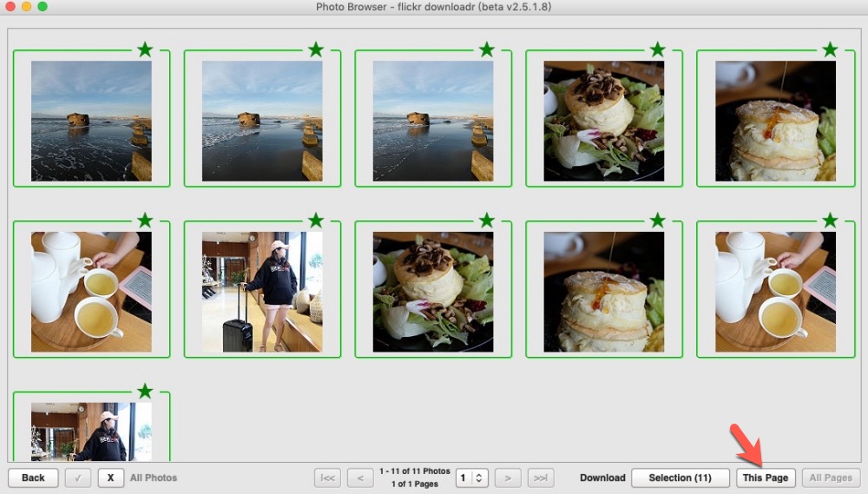Click the '1 of 1 Pages' text
This screenshot has width=868, height=494.
(x=415, y=484)
